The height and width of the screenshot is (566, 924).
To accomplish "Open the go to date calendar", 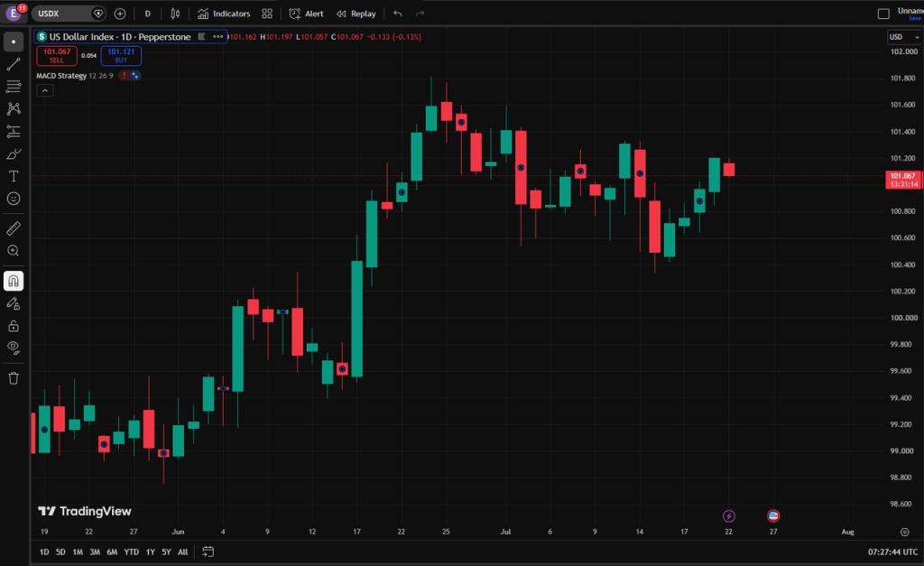I will coord(208,552).
